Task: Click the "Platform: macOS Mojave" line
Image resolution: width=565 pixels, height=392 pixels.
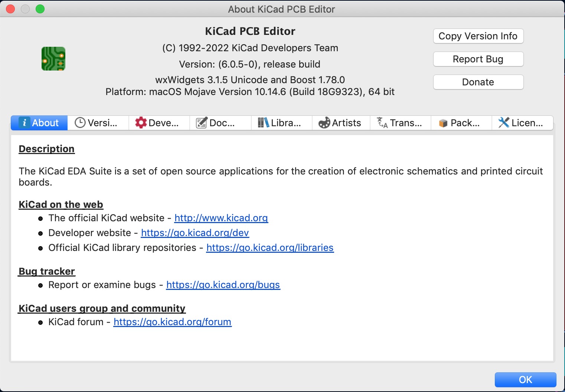Action: coord(250,92)
